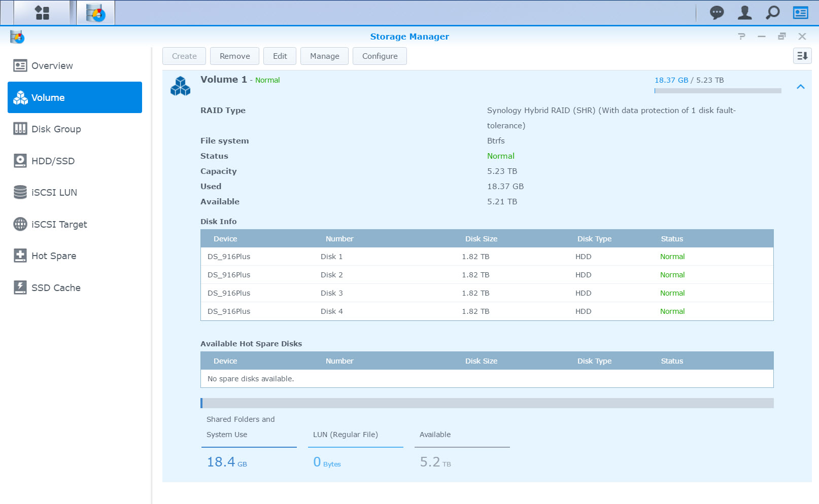Viewport: 819px width, 504px height.
Task: Click the Disk Info Device column header
Action: click(x=225, y=239)
